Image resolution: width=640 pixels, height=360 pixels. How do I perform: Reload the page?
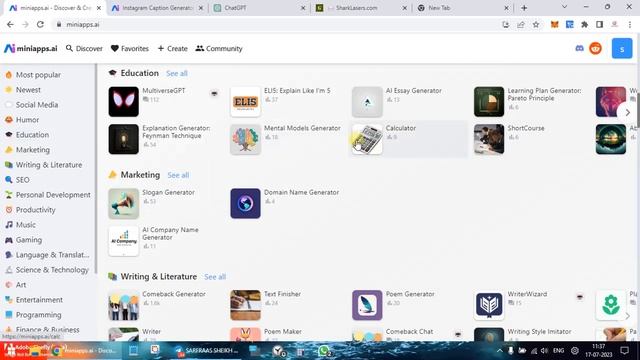coord(40,24)
